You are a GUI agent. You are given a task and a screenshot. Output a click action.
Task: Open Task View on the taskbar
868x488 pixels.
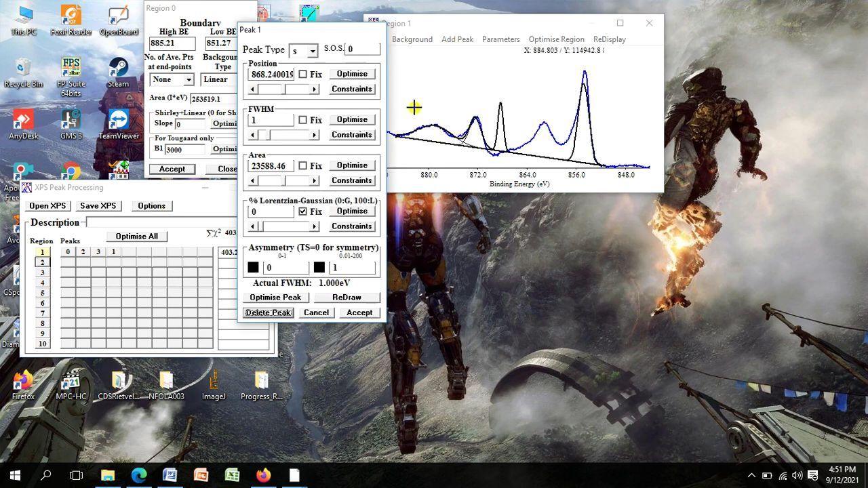[77, 475]
